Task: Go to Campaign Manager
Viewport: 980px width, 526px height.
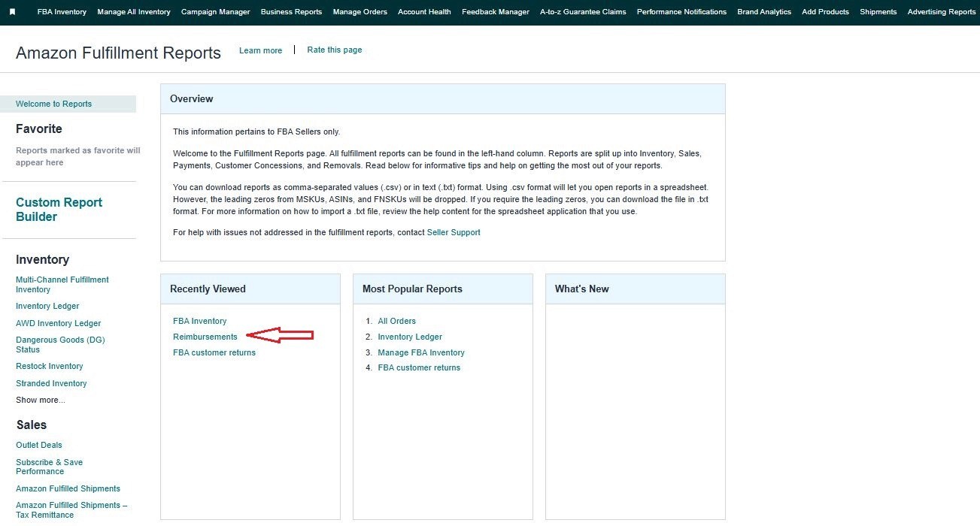Action: [x=215, y=12]
